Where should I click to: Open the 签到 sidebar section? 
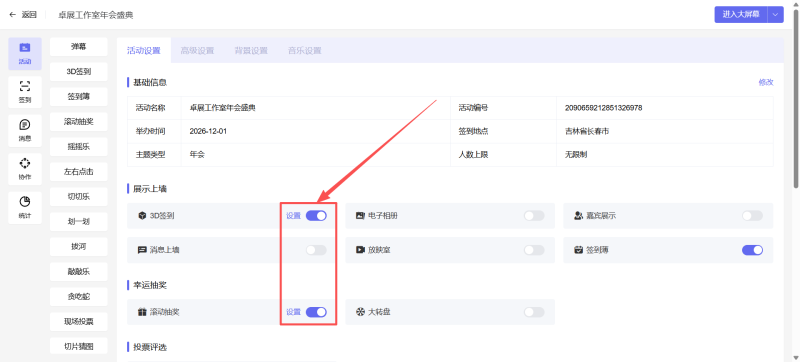click(x=25, y=92)
